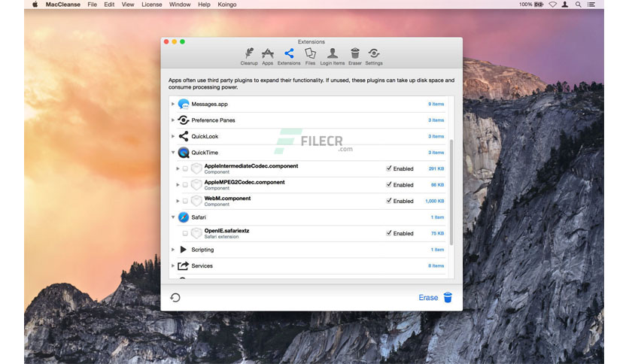Click the "75 KB" size value
Screen dimensions: 629x364
tap(438, 233)
